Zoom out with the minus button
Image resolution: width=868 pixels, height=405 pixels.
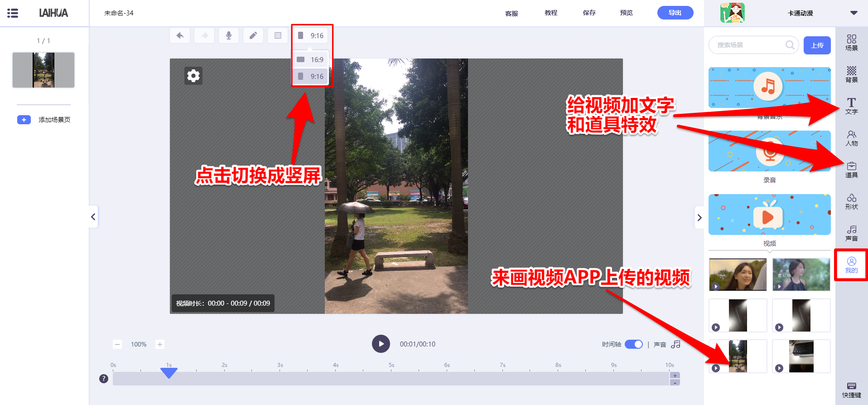[x=117, y=344]
